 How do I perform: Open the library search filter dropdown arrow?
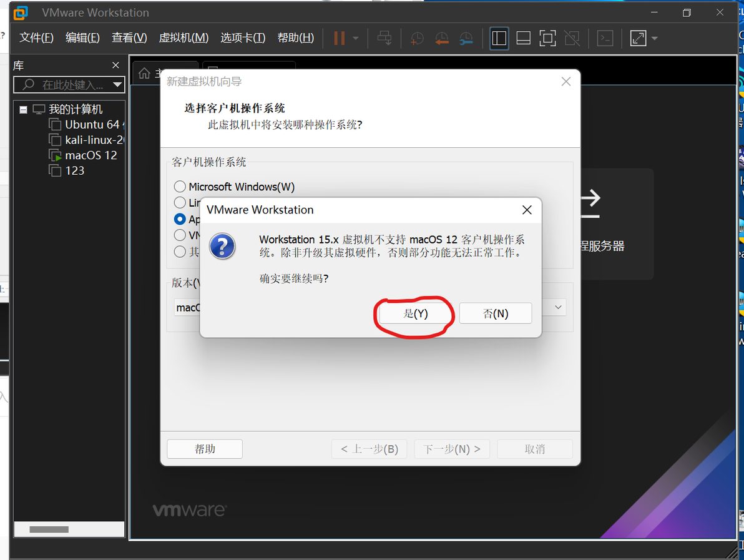(x=117, y=85)
